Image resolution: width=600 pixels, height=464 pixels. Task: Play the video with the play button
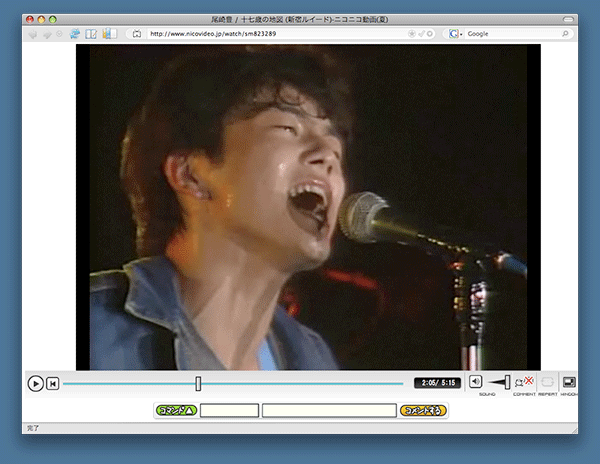tap(36, 383)
